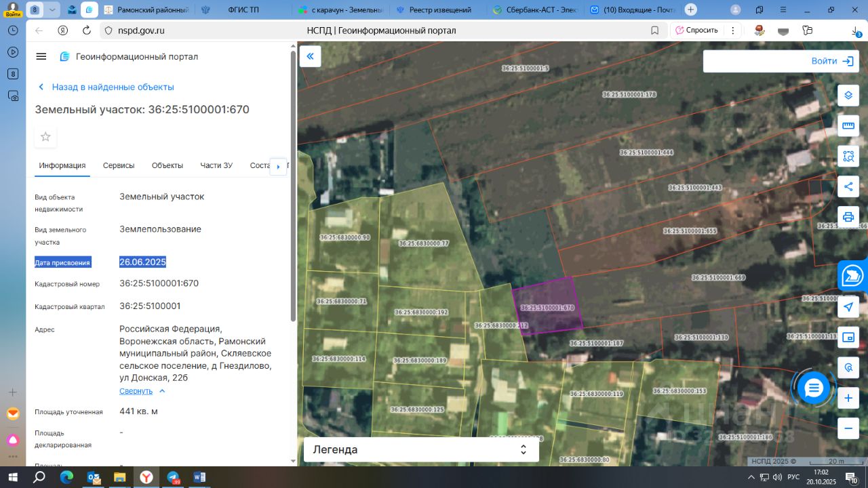Switch to the Рамонский районный browser tab
The image size is (868, 488).
point(146,9)
